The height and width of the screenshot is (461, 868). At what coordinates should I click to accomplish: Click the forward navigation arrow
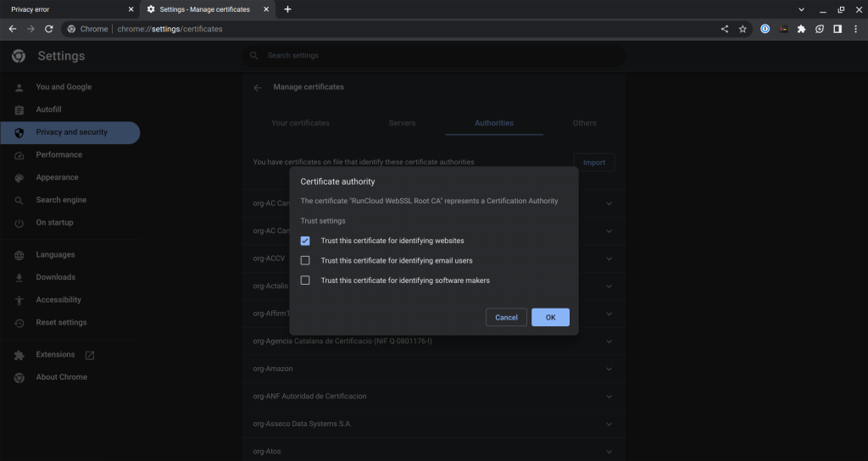(31, 29)
